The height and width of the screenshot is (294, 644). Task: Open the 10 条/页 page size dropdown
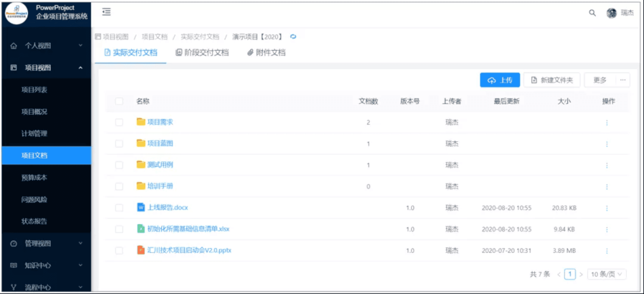pos(607,274)
